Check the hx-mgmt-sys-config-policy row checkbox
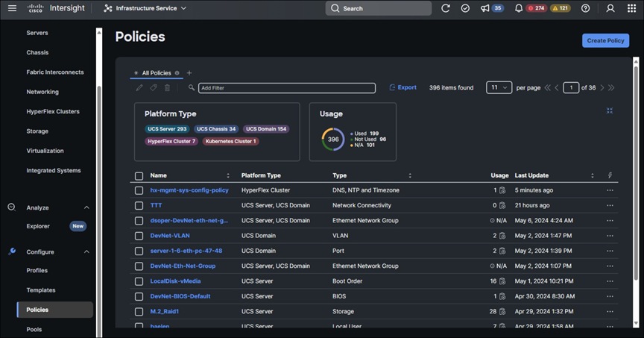The width and height of the screenshot is (644, 338). tap(139, 190)
